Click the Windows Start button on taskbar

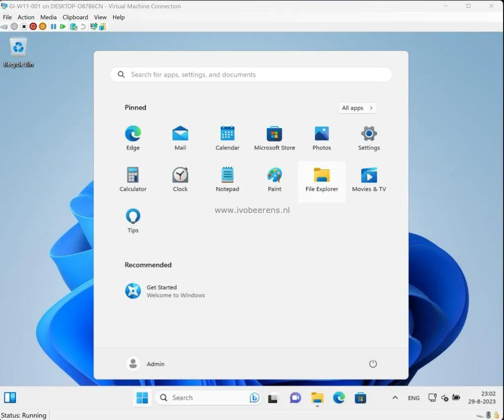pos(142,398)
